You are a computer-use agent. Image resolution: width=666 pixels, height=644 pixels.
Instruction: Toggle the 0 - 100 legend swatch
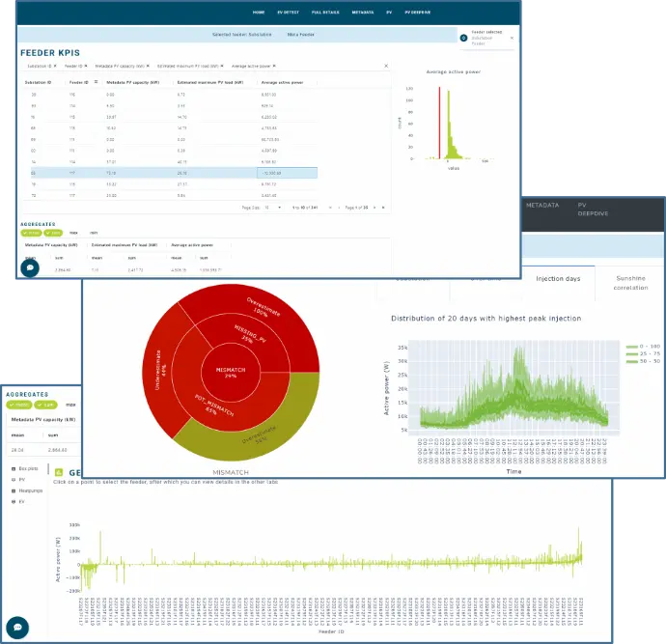coord(634,346)
